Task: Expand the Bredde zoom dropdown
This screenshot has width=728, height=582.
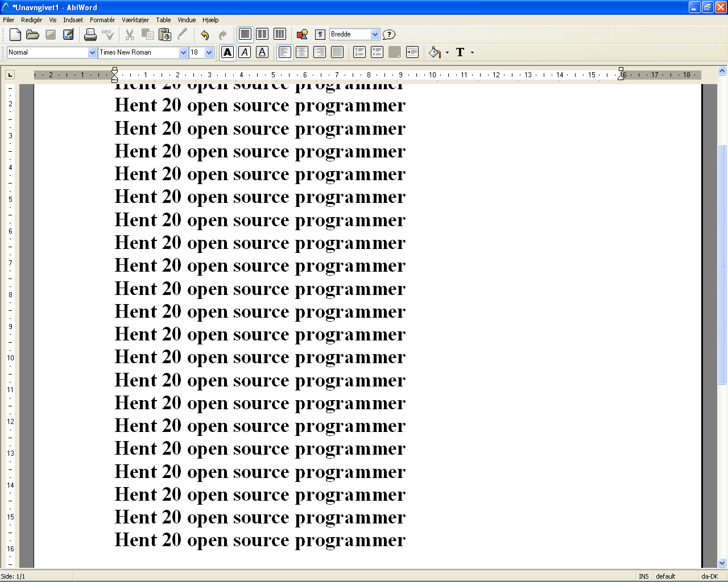Action: (375, 35)
